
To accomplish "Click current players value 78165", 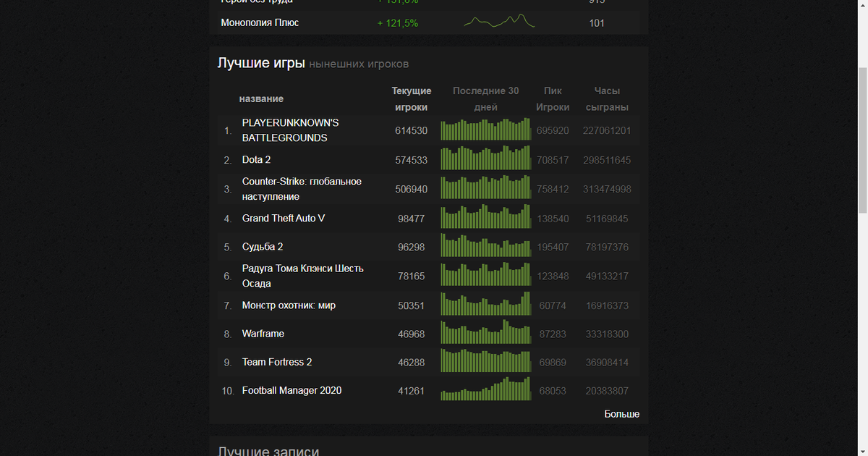I will coord(412,276).
